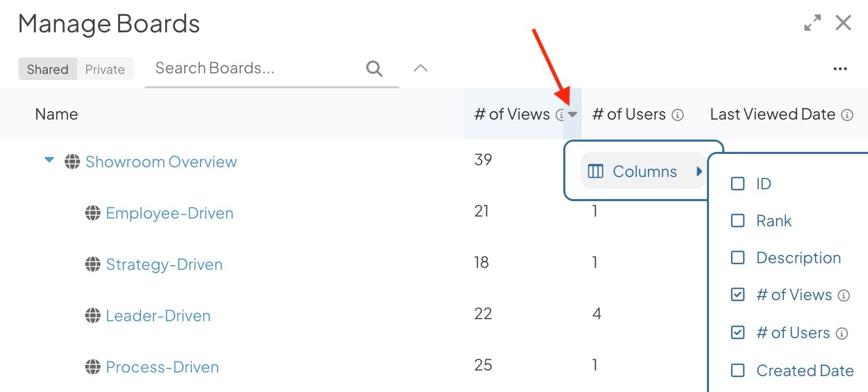Open the Employee-Driven board link
This screenshot has height=392, width=868.
tap(169, 213)
